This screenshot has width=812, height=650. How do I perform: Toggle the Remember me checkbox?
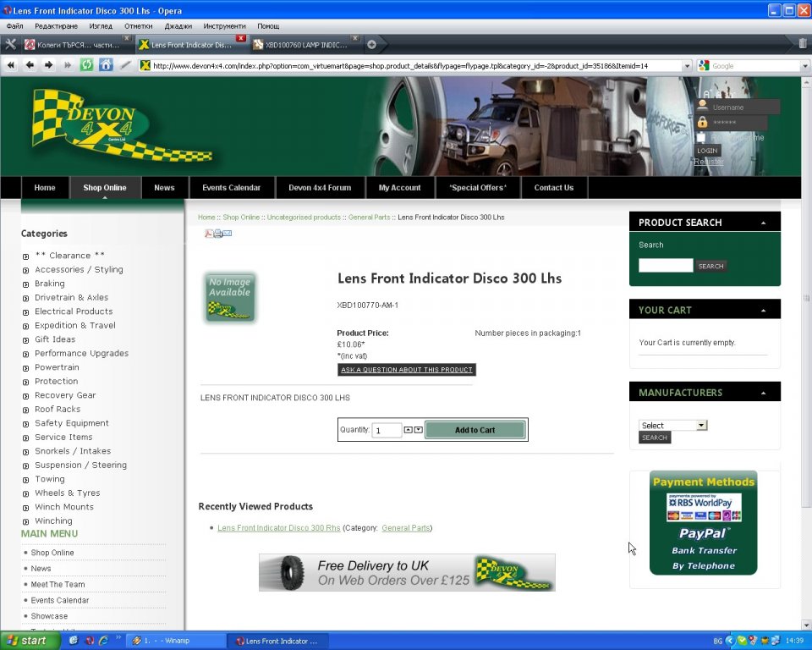[701, 137]
